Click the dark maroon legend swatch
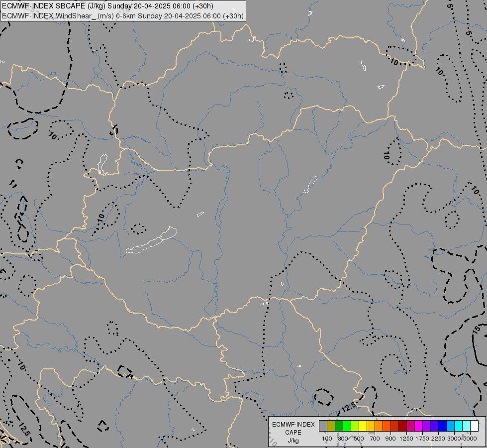The image size is (487, 448). point(402,426)
